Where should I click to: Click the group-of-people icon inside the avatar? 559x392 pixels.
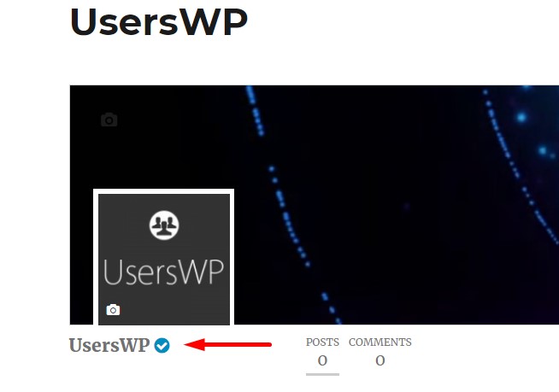point(164,225)
